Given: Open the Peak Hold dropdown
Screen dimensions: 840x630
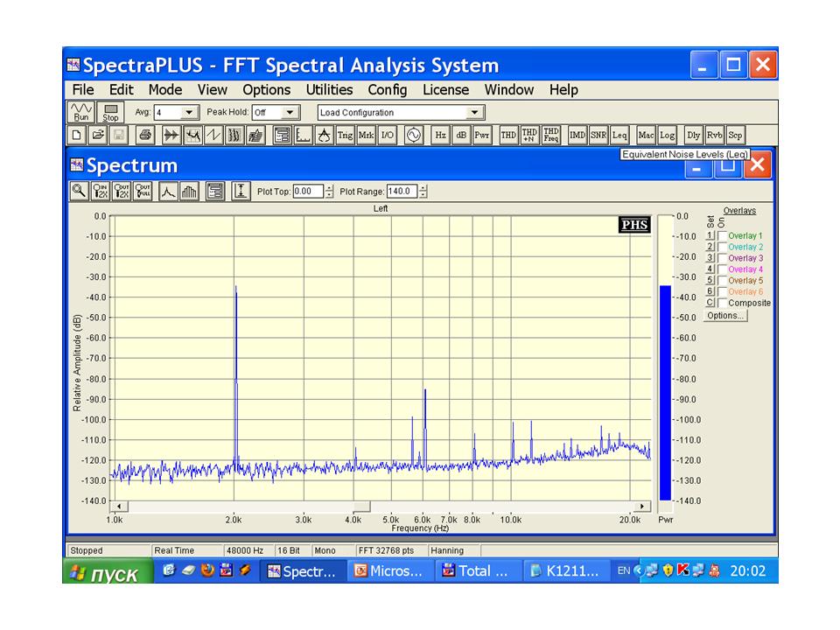Looking at the screenshot, I should point(290,113).
